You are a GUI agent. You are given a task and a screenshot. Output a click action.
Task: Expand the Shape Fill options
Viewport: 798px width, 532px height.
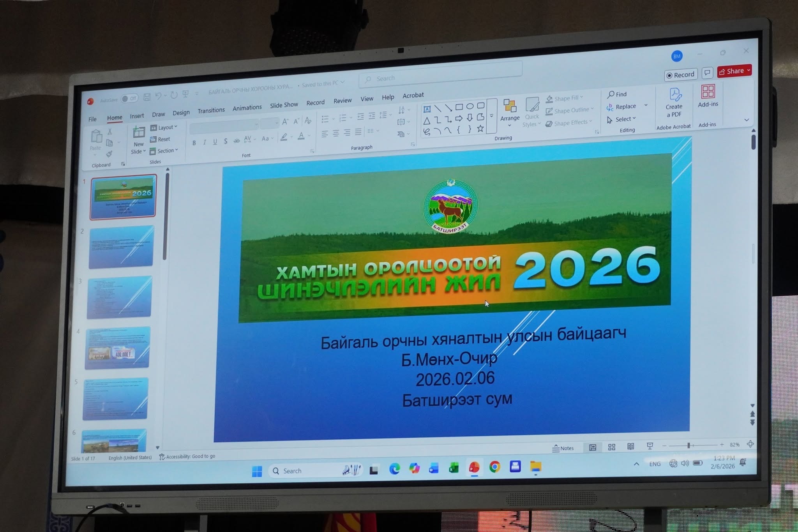coord(565,99)
